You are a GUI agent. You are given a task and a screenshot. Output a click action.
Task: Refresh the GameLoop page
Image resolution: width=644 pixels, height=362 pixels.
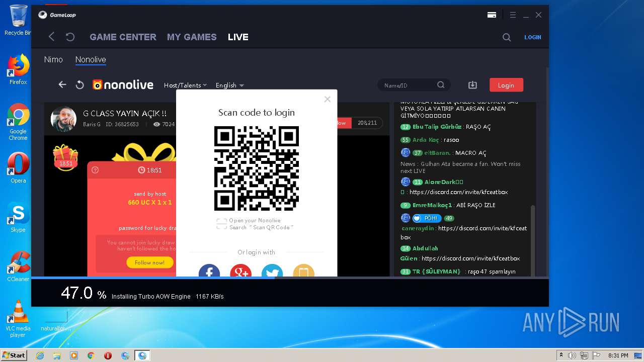[x=70, y=37]
